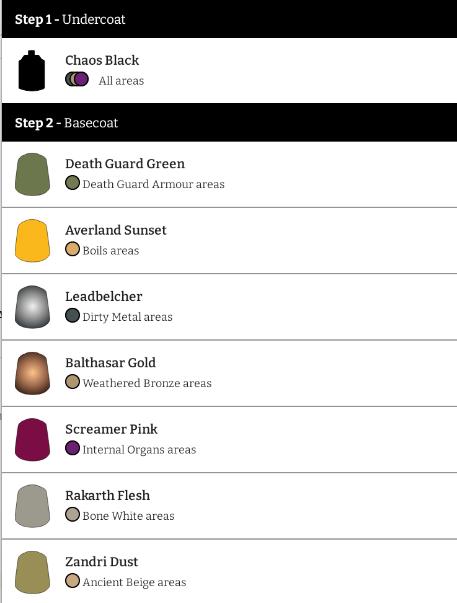The width and height of the screenshot is (457, 603).
Task: Tap the Balthasar Gold paint pot
Action: [32, 373]
